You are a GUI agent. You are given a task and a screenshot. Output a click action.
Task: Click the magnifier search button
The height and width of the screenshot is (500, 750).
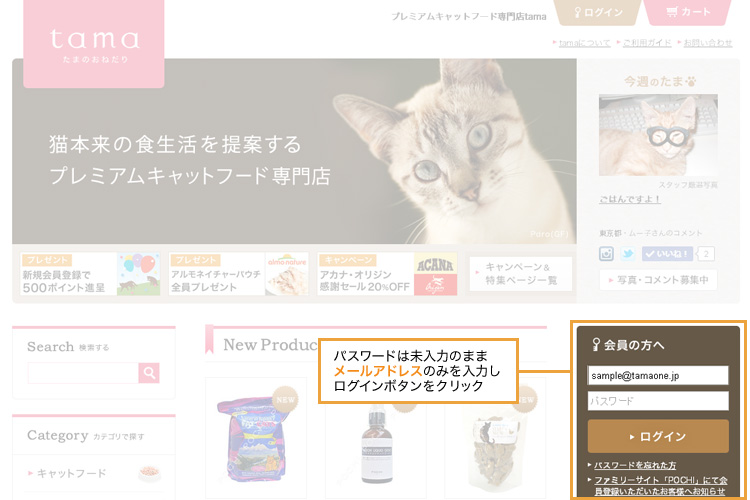pos(149,373)
